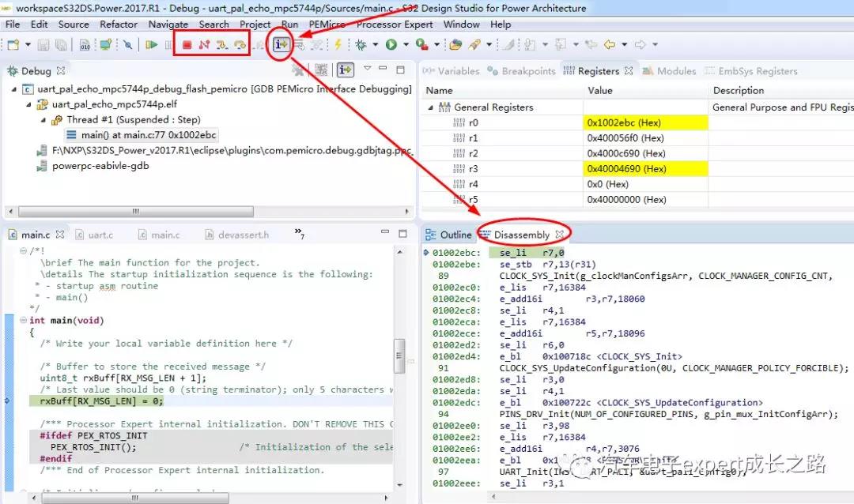
Task: Select the main() stack frame entry
Action: pos(149,135)
